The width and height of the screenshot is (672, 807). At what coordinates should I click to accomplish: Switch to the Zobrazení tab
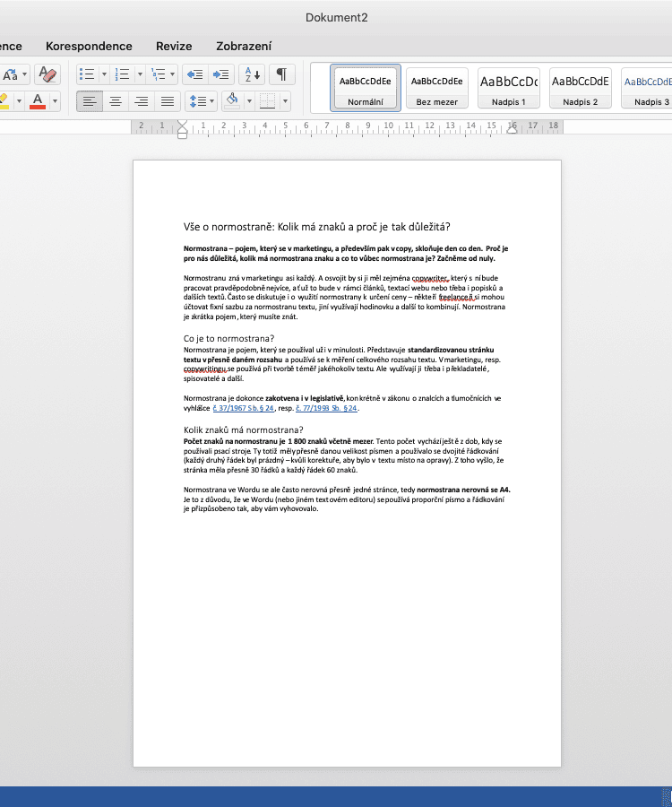(244, 46)
